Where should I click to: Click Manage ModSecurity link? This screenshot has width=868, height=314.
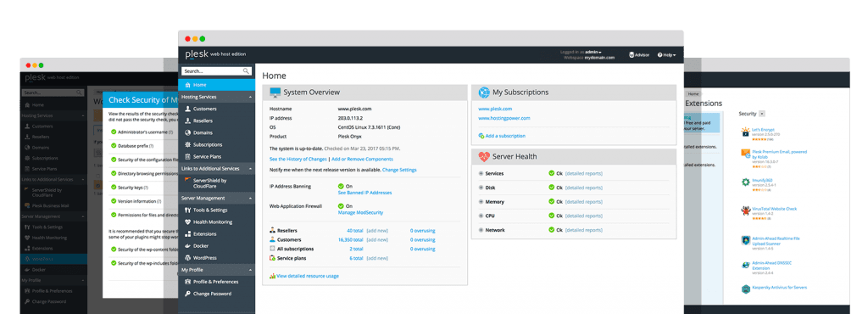point(360,213)
